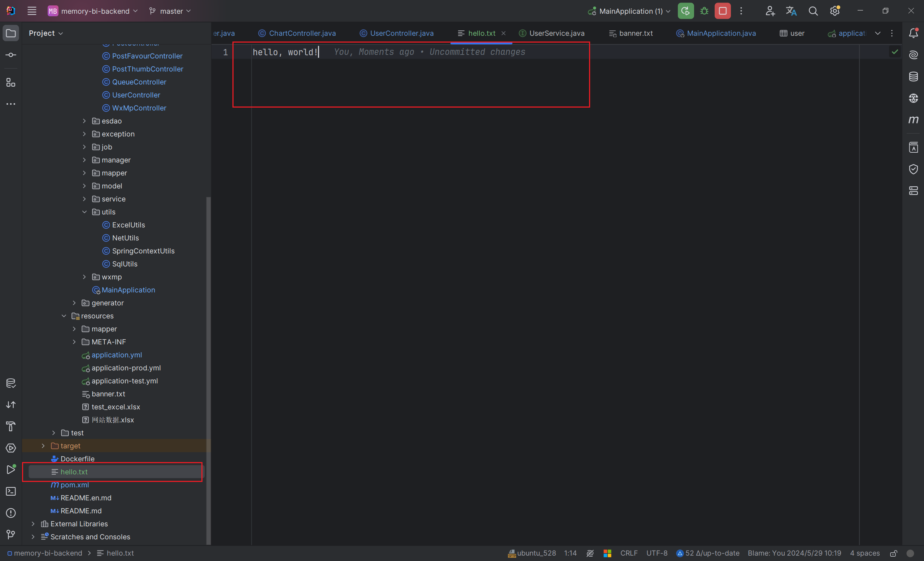Click 52 Δ/up-to-date git status
This screenshot has height=561, width=924.
coord(708,553)
